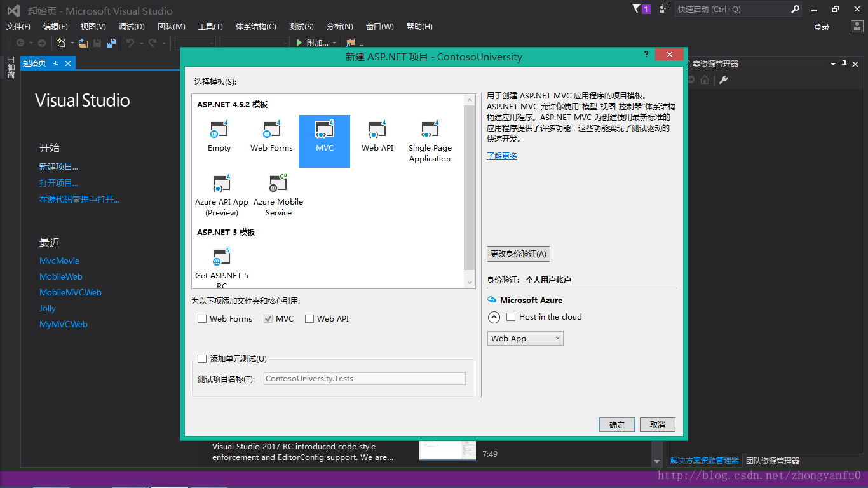The width and height of the screenshot is (868, 488).
Task: Select the Empty project template
Action: point(219,137)
